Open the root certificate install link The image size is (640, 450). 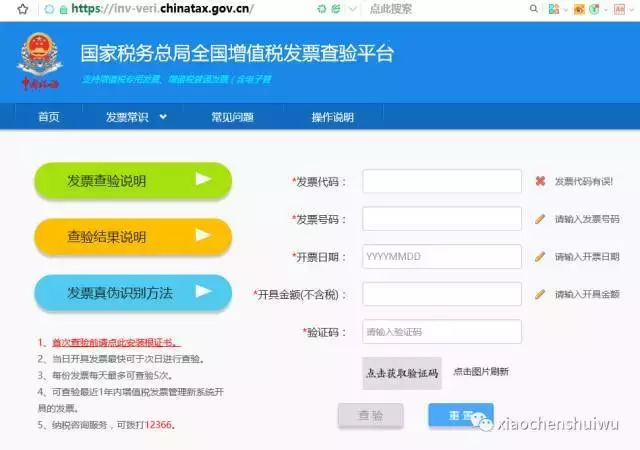point(116,342)
